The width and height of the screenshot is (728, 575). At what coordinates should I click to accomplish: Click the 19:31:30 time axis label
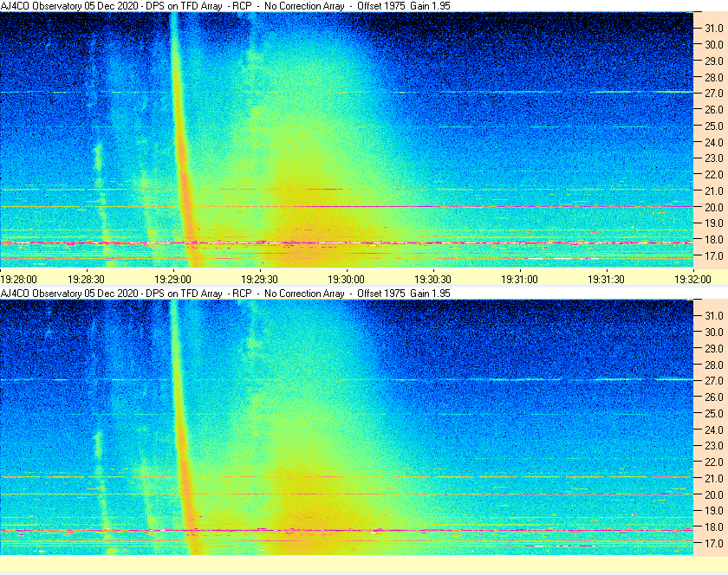pos(607,280)
